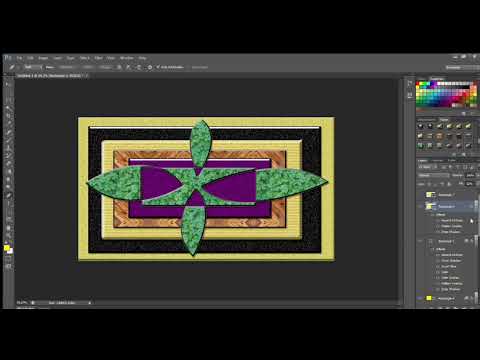
Task: Open the Path mode dropdown in options bar
Action: pos(32,67)
